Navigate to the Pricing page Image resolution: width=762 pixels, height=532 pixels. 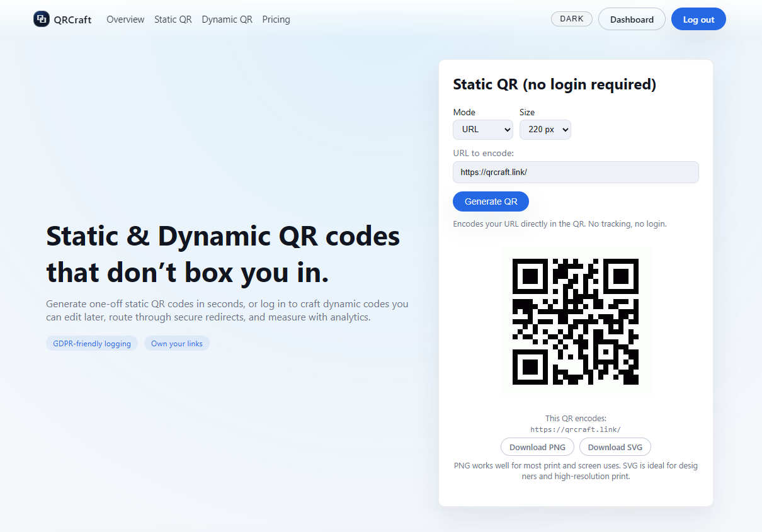276,20
